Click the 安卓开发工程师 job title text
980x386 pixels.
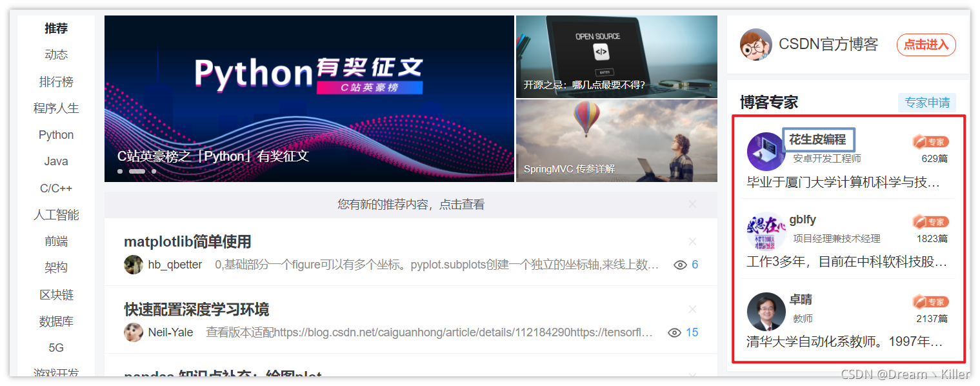[827, 158]
